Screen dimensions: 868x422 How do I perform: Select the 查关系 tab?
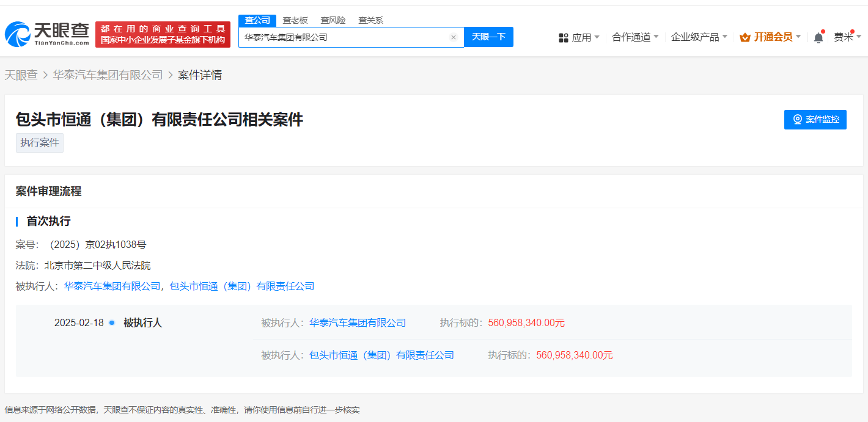click(x=370, y=20)
